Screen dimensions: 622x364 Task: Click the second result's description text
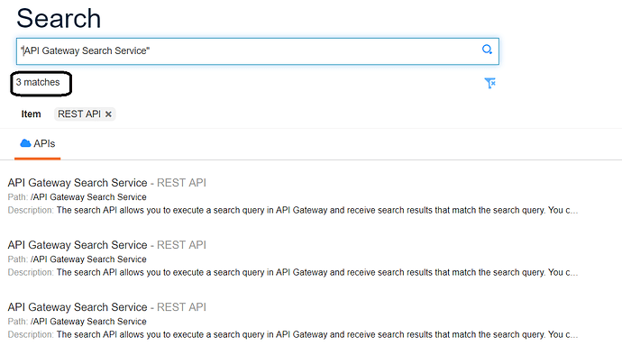coord(317,272)
